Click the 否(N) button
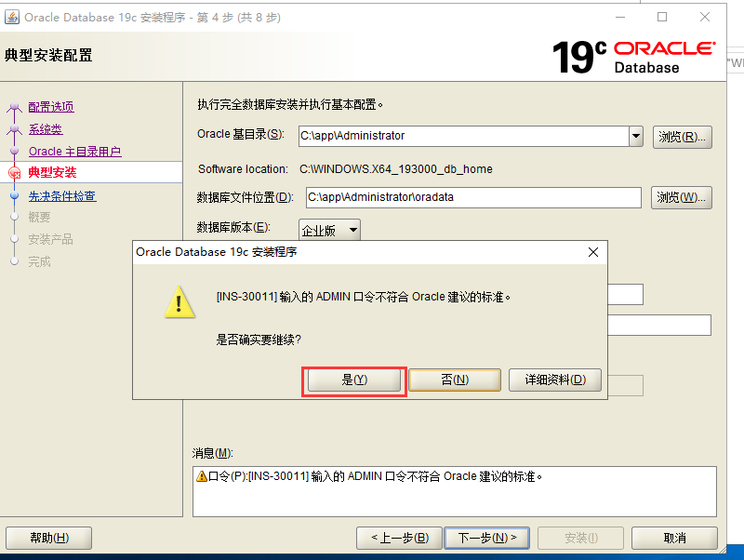 coord(455,380)
